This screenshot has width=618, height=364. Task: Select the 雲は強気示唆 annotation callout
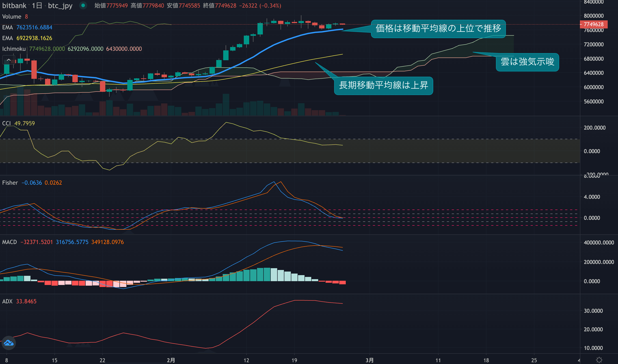[x=527, y=62]
